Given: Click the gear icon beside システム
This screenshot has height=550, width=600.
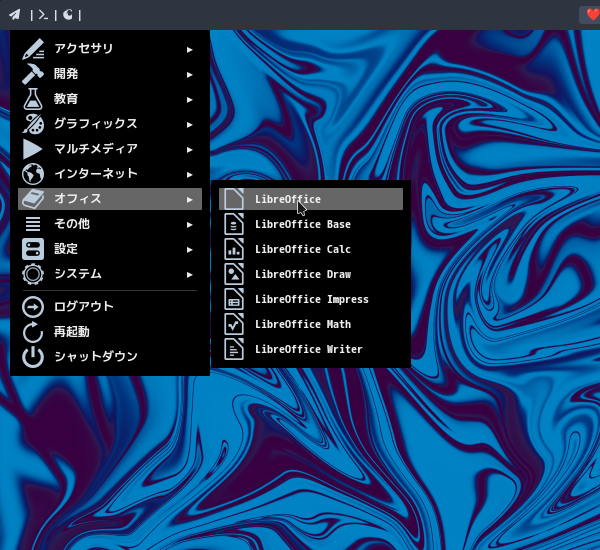Looking at the screenshot, I should pos(33,274).
